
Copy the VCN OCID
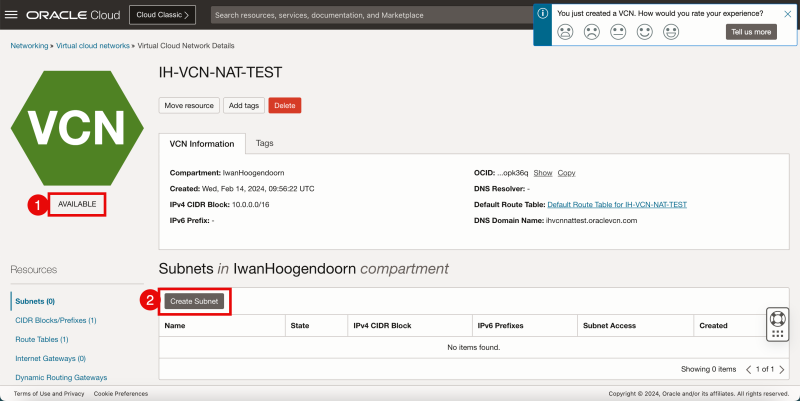[566, 173]
